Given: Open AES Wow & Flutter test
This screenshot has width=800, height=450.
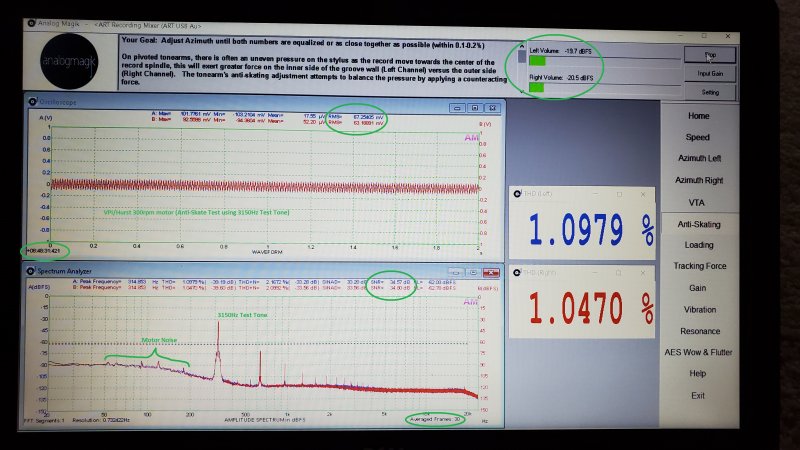Looking at the screenshot, I should click(698, 352).
